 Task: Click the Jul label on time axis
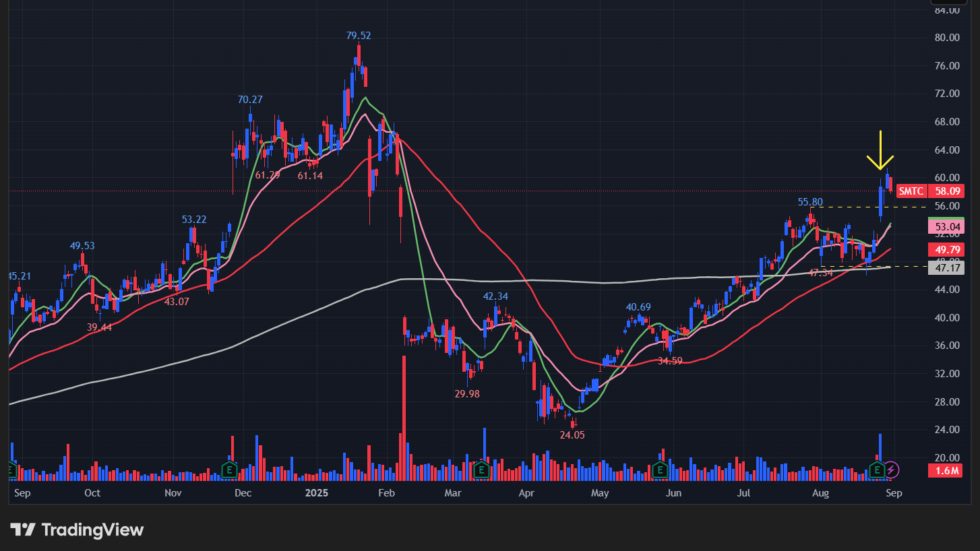click(x=743, y=492)
